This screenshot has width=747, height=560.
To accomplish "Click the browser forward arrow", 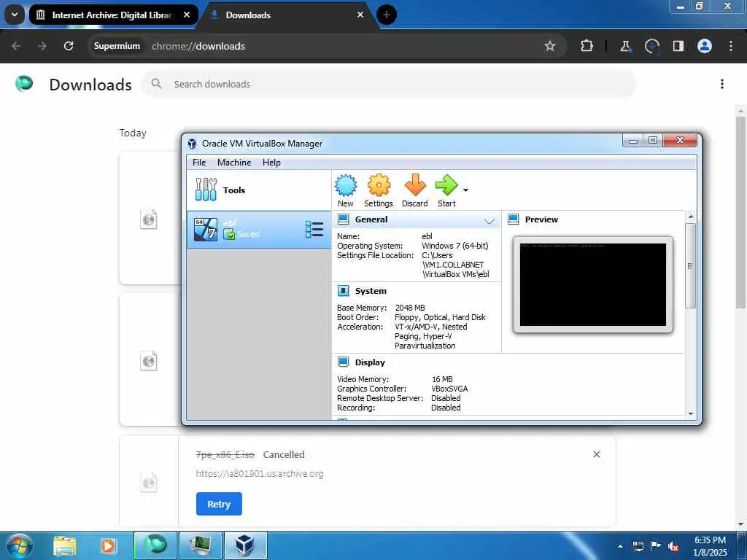I will pos(42,46).
